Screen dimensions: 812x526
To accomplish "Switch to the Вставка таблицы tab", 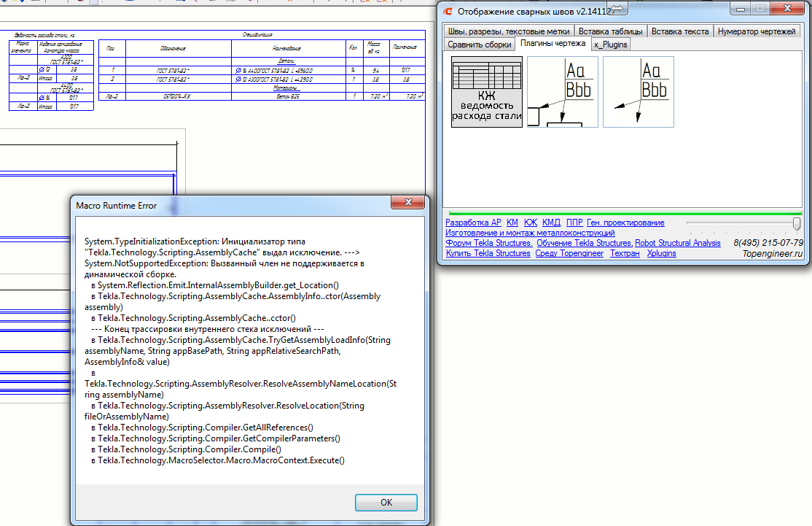I will click(611, 31).
